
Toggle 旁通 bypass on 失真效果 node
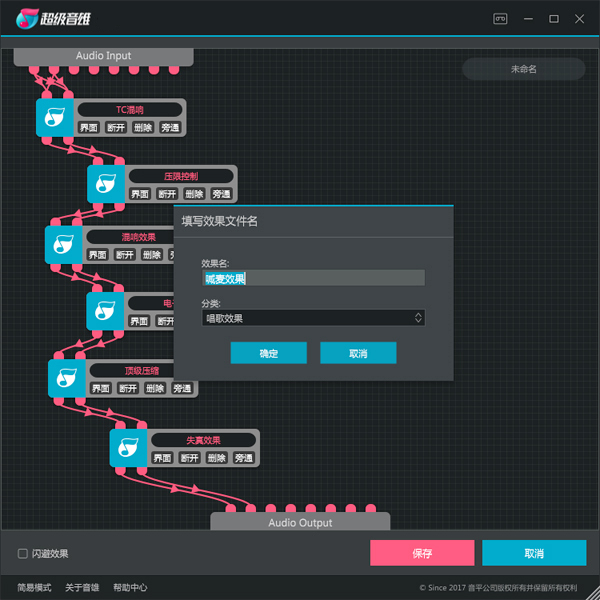pyautogui.click(x=244, y=458)
